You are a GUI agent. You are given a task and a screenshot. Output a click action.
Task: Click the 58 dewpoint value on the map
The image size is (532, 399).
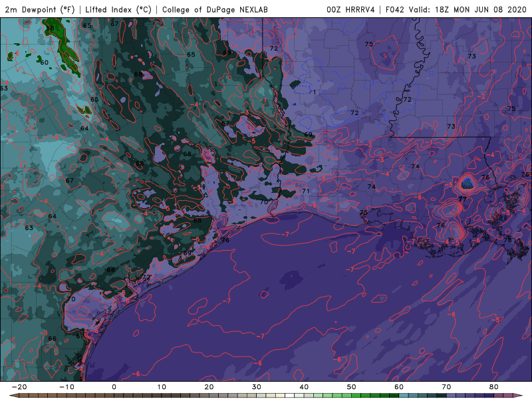[50, 28]
